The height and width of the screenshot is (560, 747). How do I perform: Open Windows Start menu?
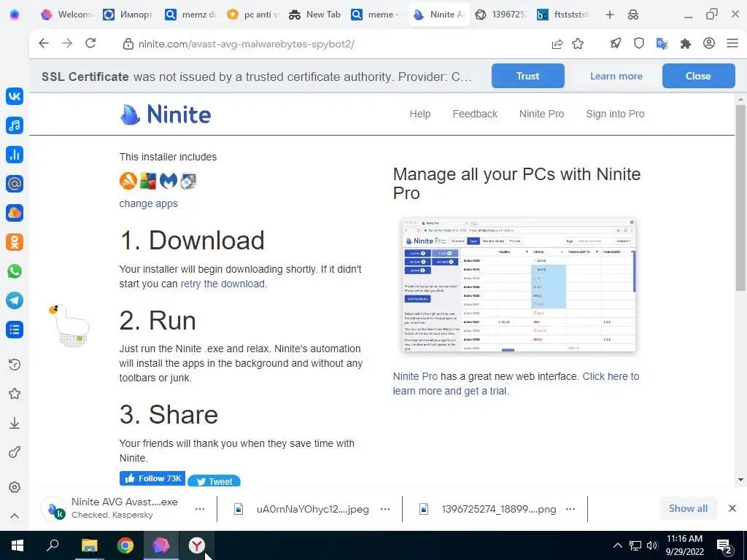(x=18, y=545)
